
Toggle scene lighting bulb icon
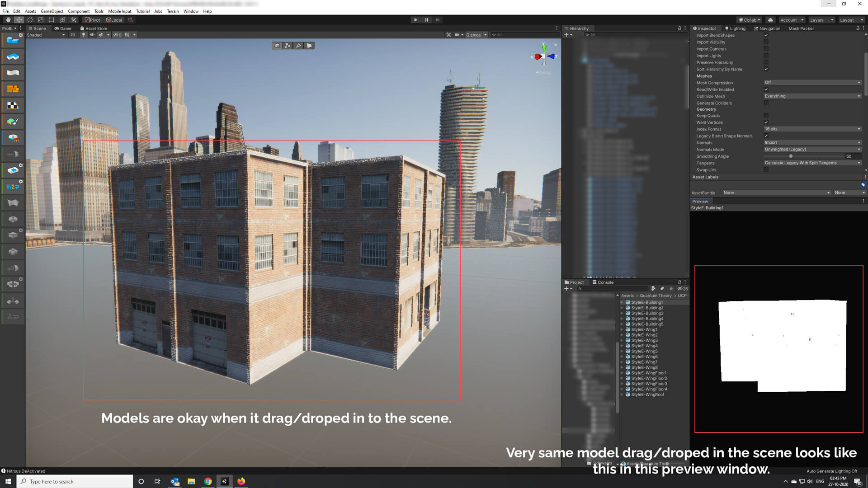click(x=83, y=35)
